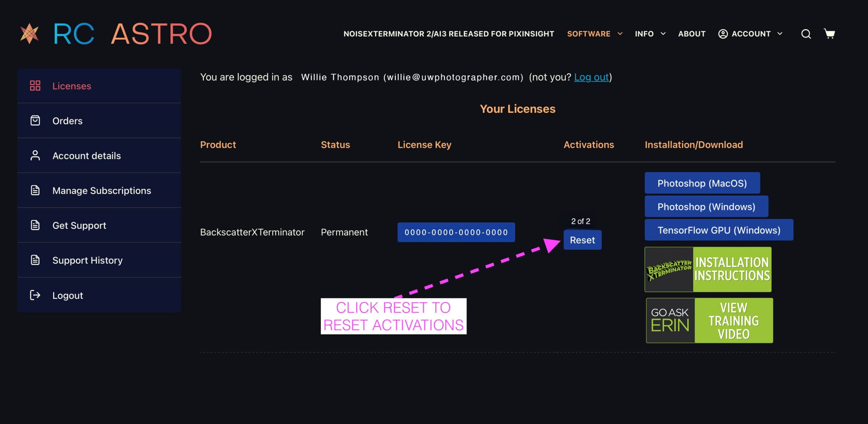Go to the About page

[x=692, y=34]
